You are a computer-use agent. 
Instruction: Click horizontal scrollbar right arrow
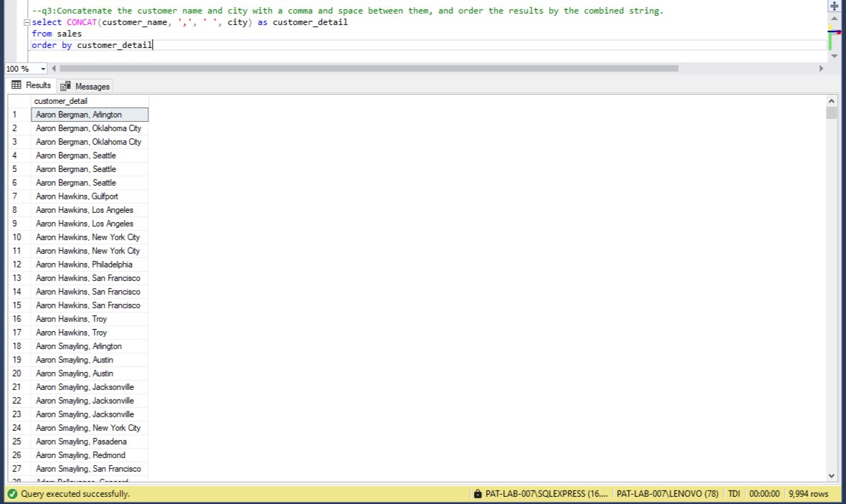coord(821,69)
